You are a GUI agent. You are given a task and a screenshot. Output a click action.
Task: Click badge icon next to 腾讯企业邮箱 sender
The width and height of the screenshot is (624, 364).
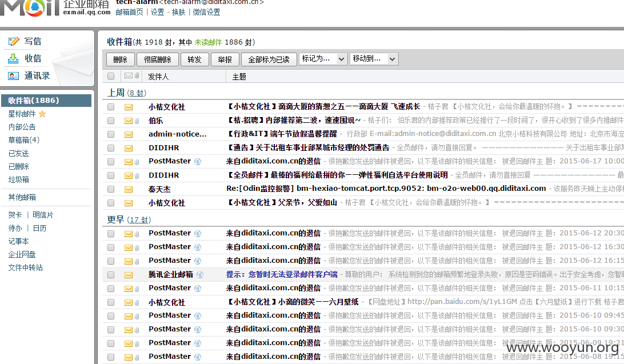(x=200, y=275)
